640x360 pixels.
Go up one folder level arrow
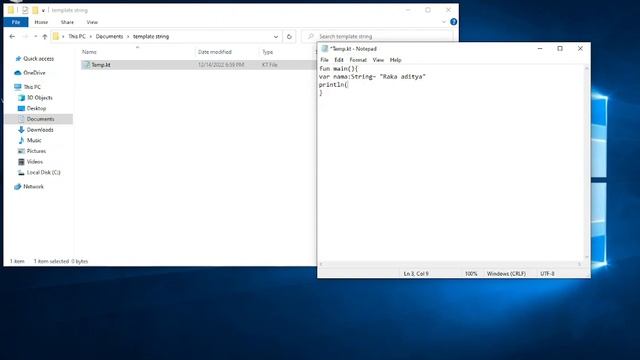[44, 36]
